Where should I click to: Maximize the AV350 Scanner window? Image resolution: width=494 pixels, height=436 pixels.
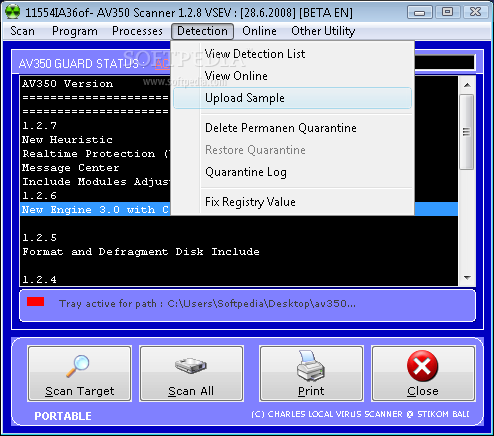tap(447, 12)
